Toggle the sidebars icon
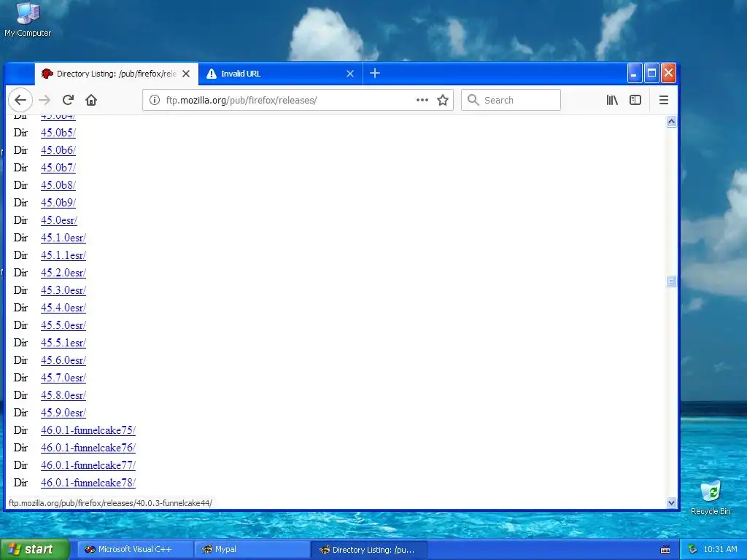 tap(635, 100)
